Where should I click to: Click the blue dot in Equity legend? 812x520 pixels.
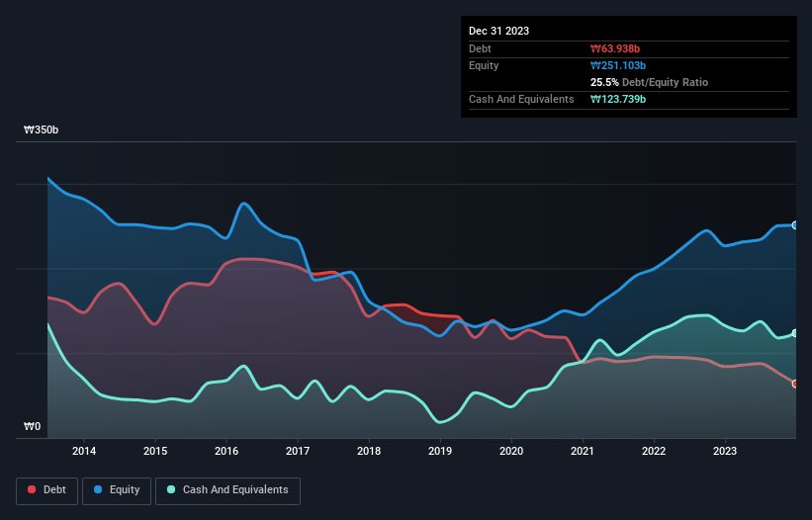[97, 489]
